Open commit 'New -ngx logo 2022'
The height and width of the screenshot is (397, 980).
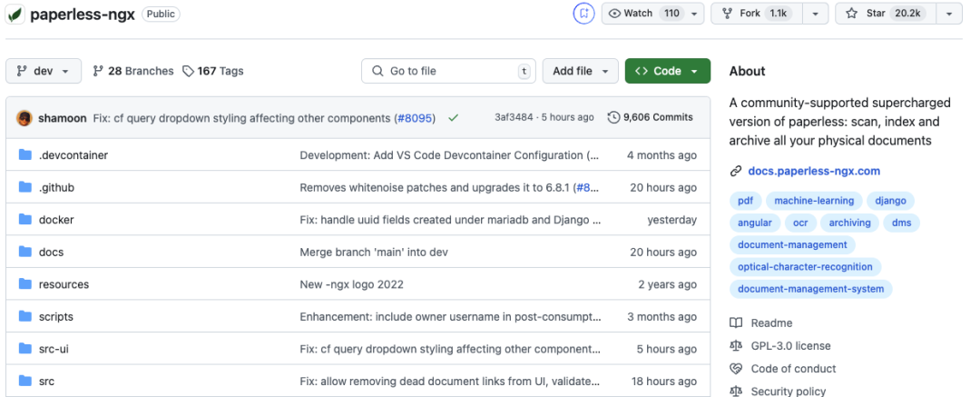coord(352,284)
